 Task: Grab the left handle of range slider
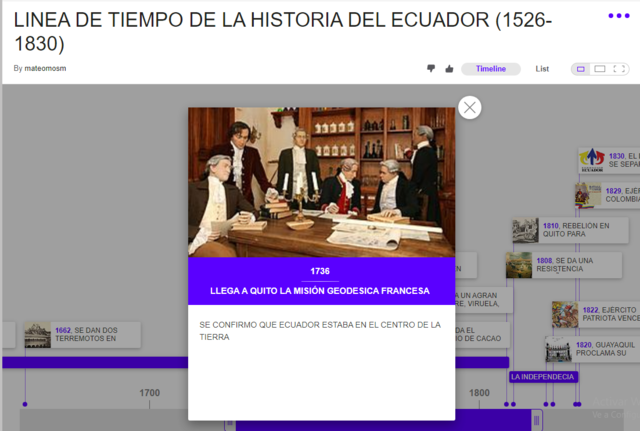point(229,424)
